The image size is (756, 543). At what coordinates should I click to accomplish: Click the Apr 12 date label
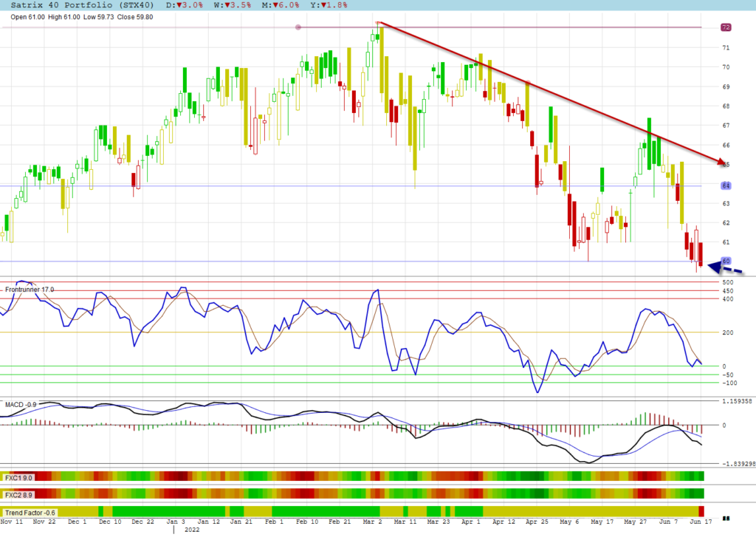(x=504, y=522)
